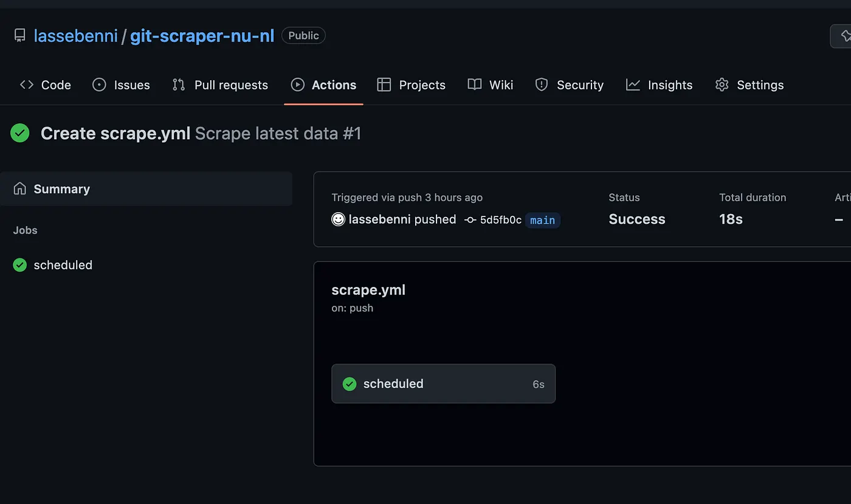Switch to the Pull requests tab
Viewport: 851px width, 504px height.
tap(220, 85)
